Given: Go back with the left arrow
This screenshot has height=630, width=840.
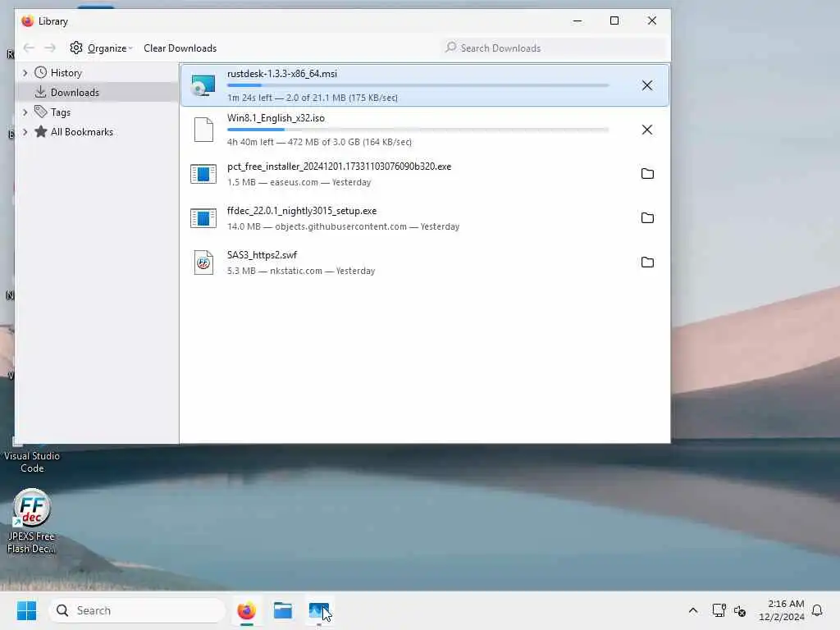Looking at the screenshot, I should coord(29,48).
